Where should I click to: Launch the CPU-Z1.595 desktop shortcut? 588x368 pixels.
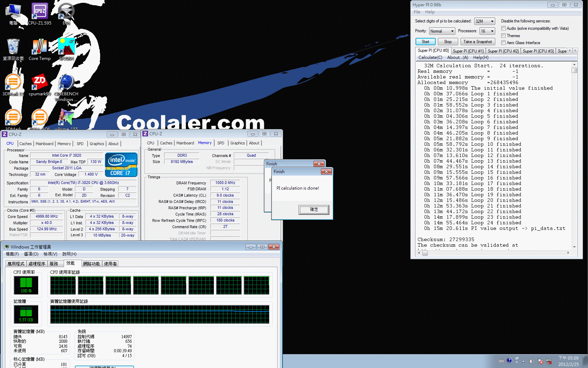[40, 14]
